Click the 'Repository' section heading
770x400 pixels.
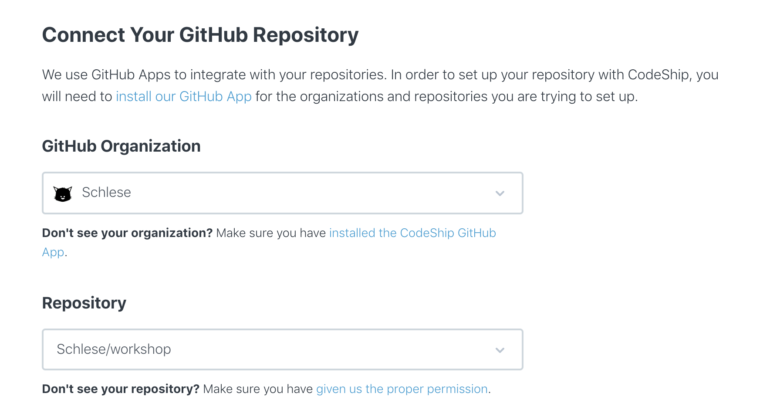point(84,303)
